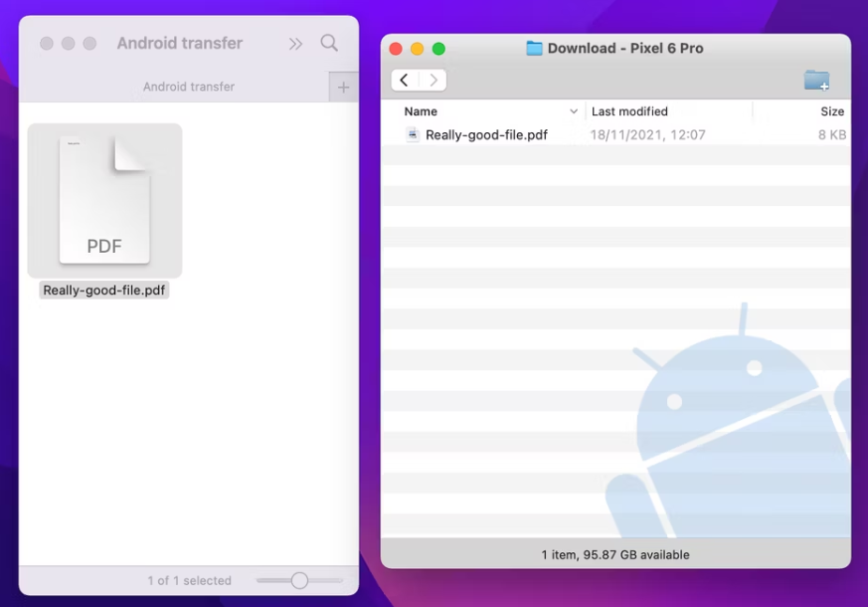Viewport: 868px width, 607px height.
Task: Open the search icon in Android transfer window
Action: 329,43
